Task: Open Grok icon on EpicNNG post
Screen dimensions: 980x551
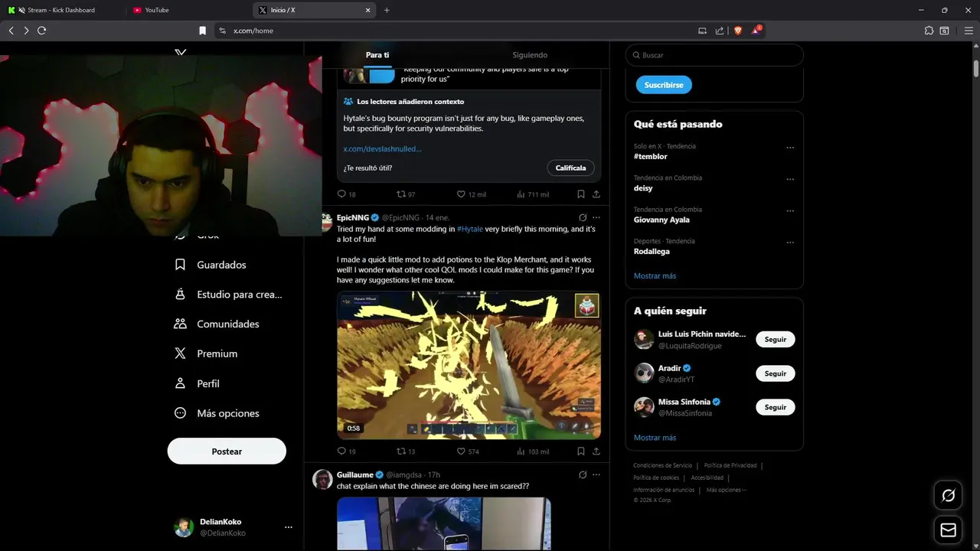Action: click(x=583, y=217)
